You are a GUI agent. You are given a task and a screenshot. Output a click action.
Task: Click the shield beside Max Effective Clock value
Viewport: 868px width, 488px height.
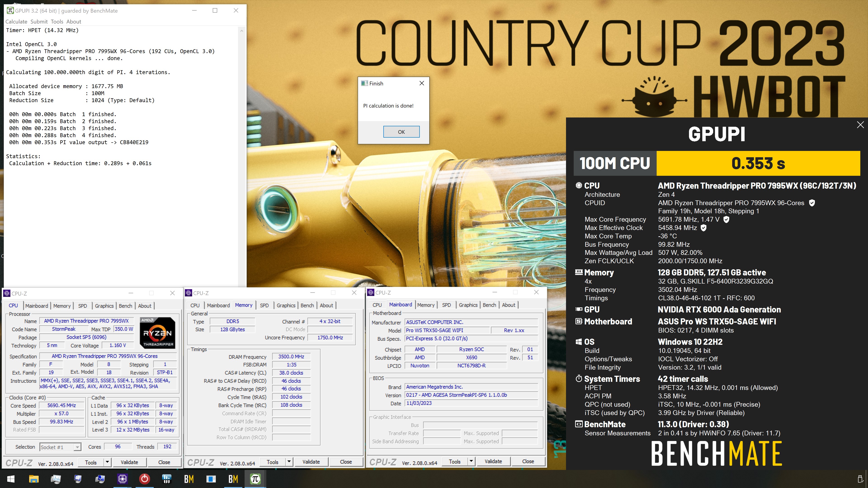pyautogui.click(x=704, y=228)
